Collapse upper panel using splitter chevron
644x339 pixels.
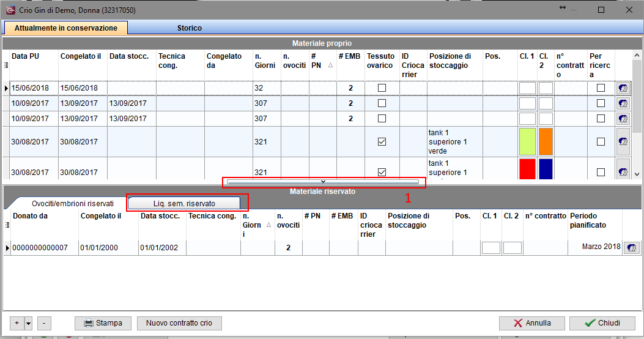tap(324, 182)
